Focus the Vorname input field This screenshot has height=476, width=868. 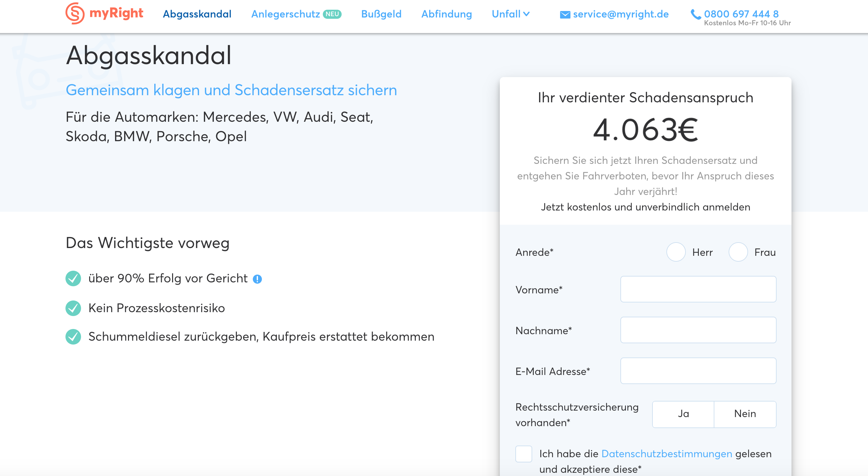point(698,289)
